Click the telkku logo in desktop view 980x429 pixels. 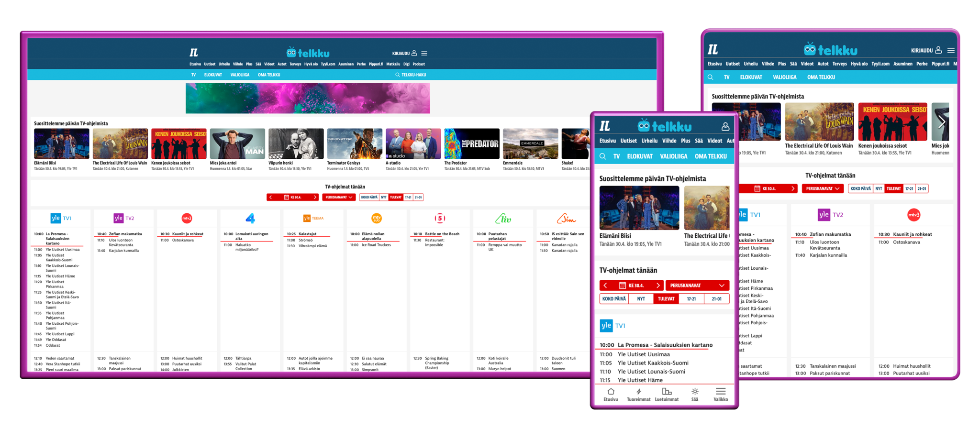pos(308,52)
